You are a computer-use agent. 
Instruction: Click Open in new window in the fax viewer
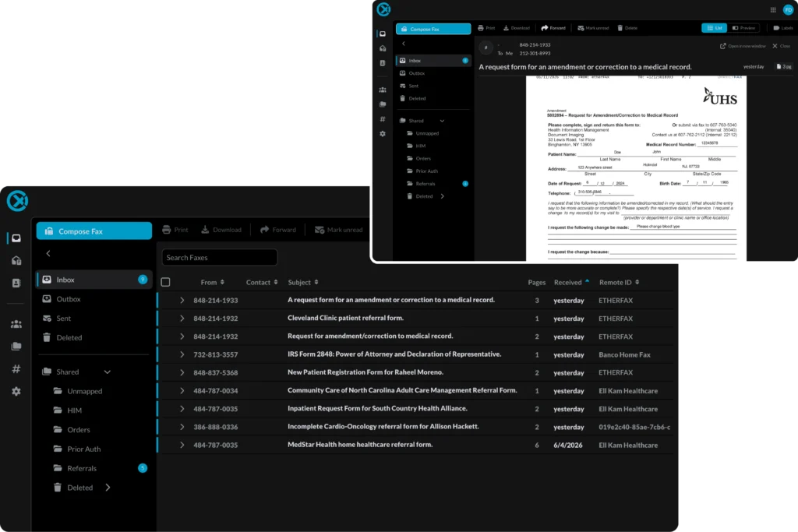(743, 46)
